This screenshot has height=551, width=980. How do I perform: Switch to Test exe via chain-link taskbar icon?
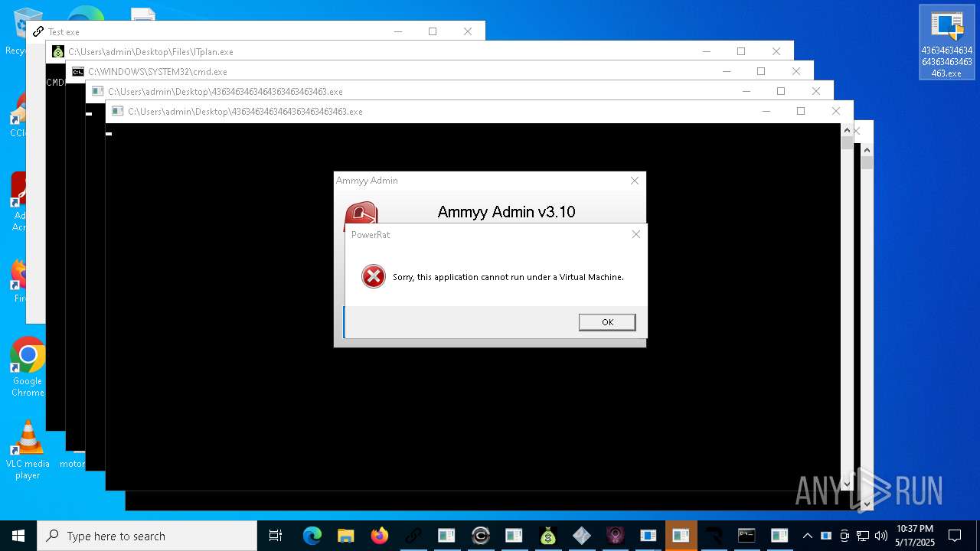[413, 536]
